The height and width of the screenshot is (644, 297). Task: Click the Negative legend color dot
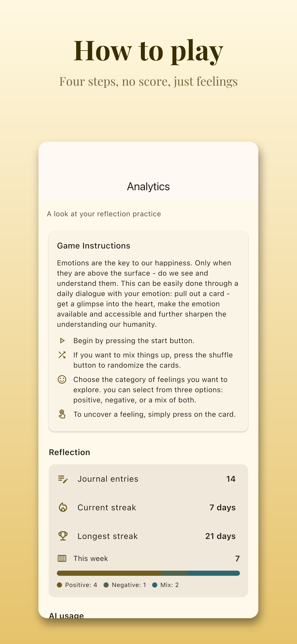tap(106, 585)
